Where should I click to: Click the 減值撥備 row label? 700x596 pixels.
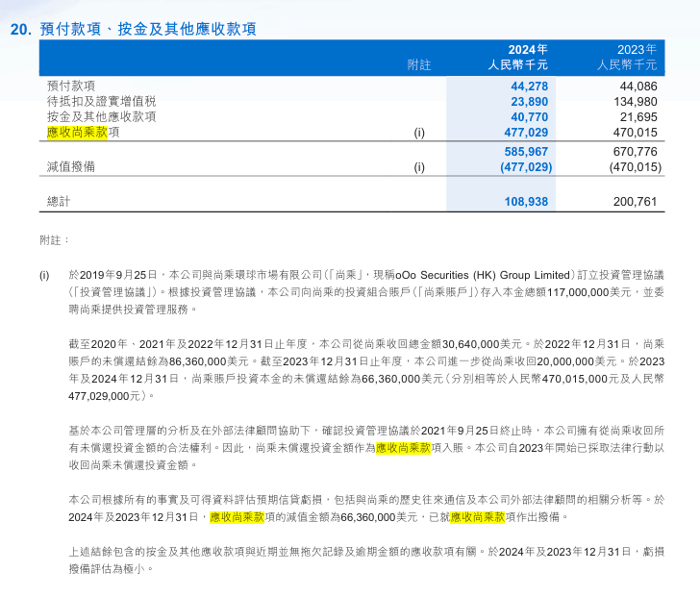coord(71,167)
